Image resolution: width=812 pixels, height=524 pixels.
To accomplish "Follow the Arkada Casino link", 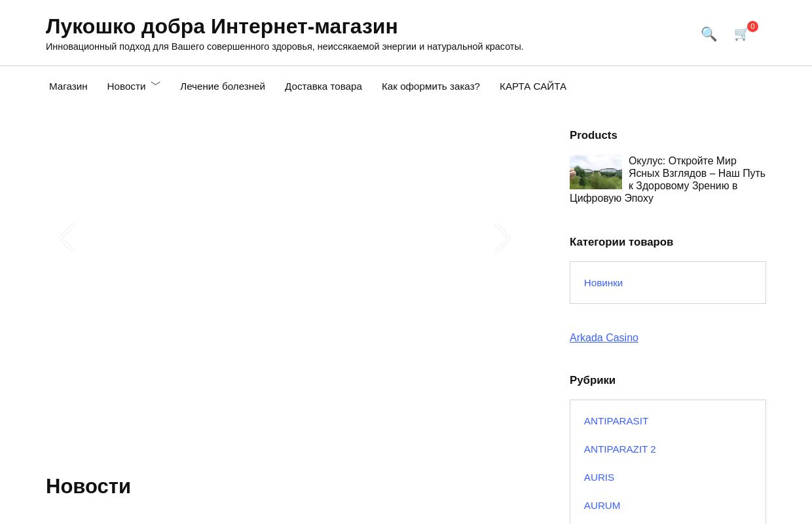I will click(x=604, y=337).
